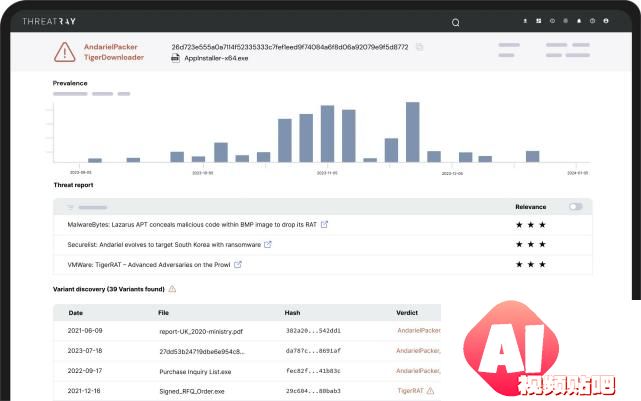Click the AndarielPacker family label in header
The width and height of the screenshot is (641, 401).
[x=111, y=47]
